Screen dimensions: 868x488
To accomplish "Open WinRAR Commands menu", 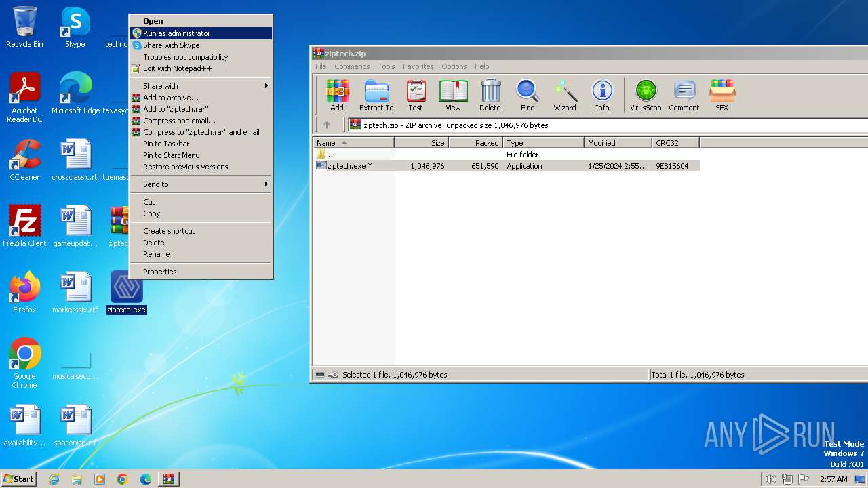I will [x=352, y=66].
